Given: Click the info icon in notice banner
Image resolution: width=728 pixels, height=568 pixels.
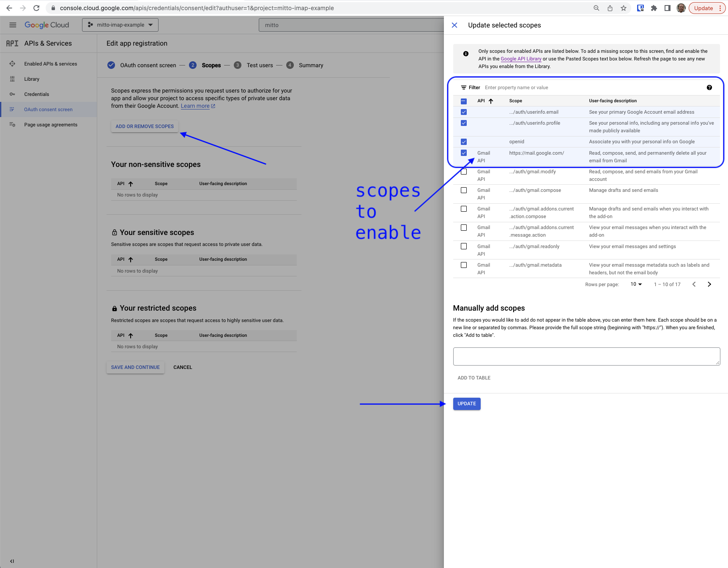Looking at the screenshot, I should pos(466,54).
